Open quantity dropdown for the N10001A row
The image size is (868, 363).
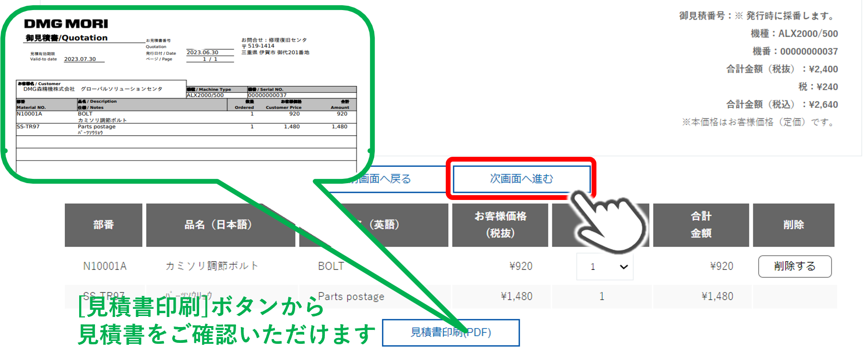605,267
